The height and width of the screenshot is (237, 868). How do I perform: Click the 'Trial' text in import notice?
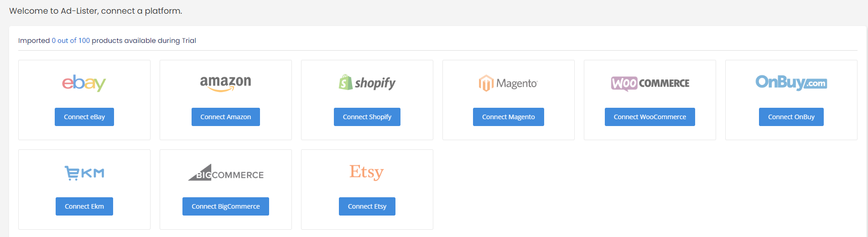[x=189, y=41]
